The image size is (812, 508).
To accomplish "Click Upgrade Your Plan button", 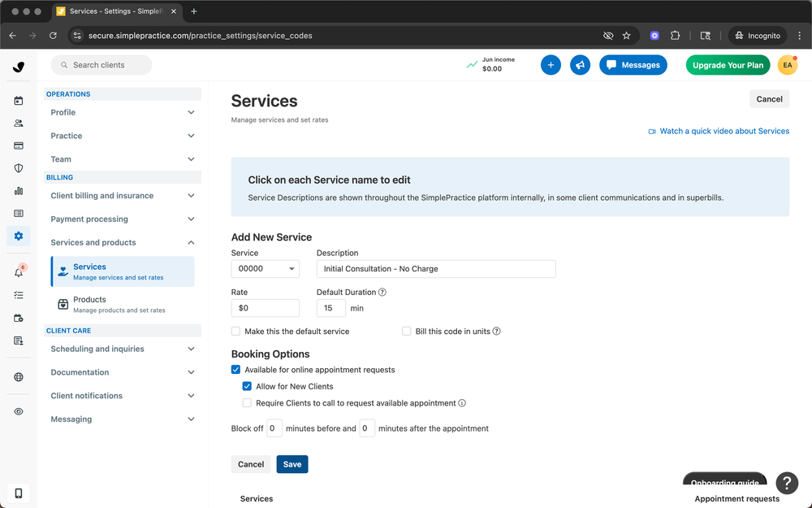I will (x=728, y=65).
